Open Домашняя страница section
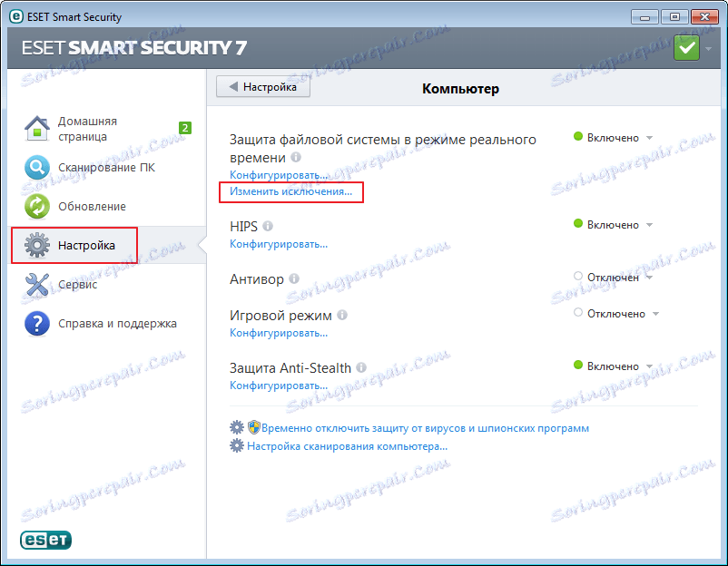The image size is (728, 566). point(87,129)
